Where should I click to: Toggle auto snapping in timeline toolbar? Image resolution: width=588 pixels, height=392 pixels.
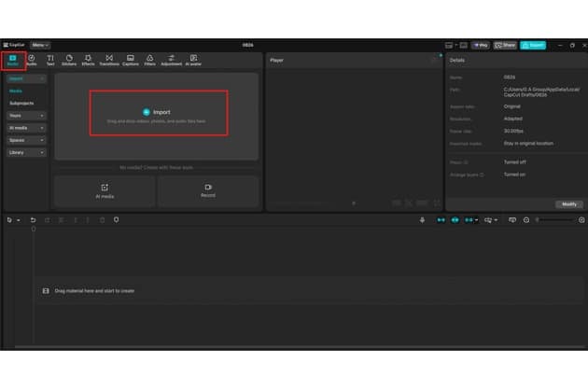[x=455, y=220]
